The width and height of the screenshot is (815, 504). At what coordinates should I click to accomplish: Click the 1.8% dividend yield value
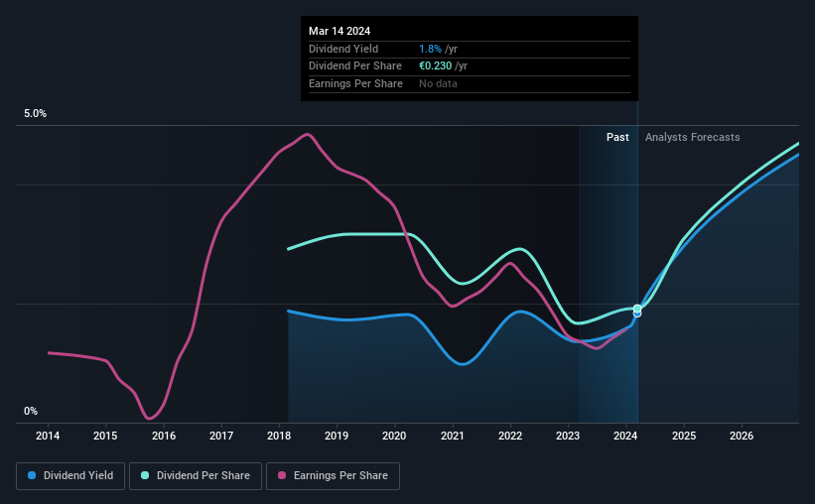[x=431, y=49]
